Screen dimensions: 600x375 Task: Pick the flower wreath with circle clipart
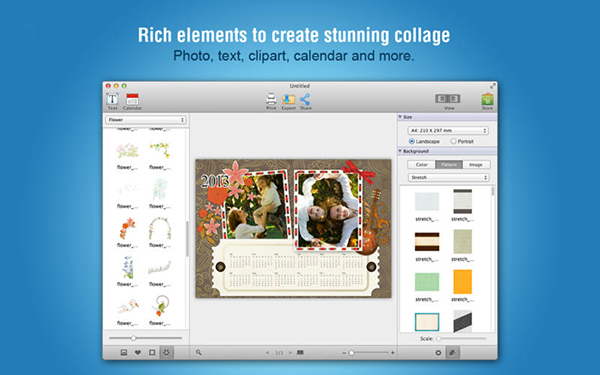point(160,306)
